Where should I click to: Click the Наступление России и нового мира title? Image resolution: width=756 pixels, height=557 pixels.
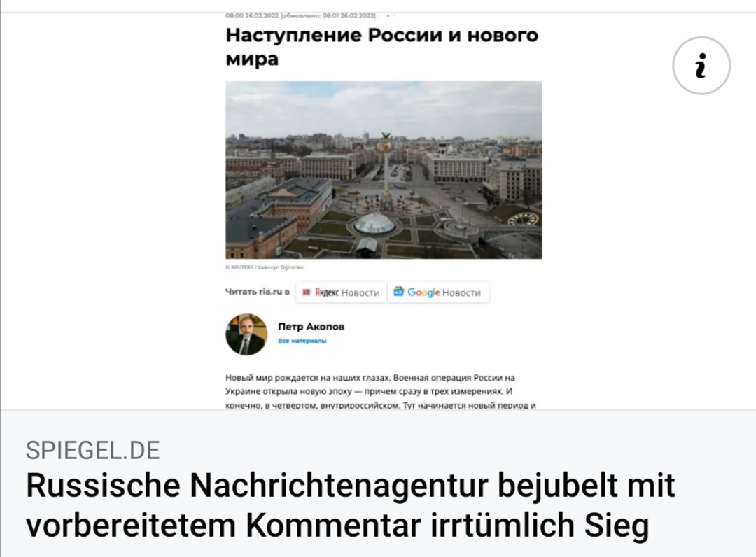(382, 47)
